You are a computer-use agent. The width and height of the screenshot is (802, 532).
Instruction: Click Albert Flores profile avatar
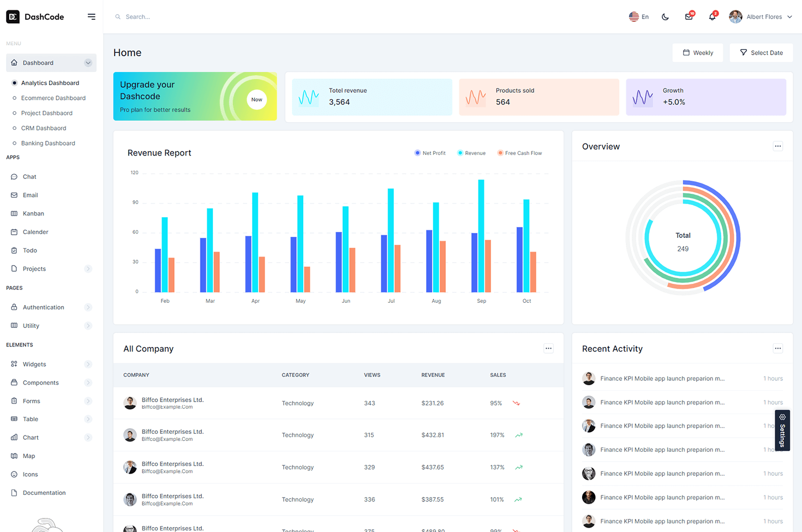(735, 17)
